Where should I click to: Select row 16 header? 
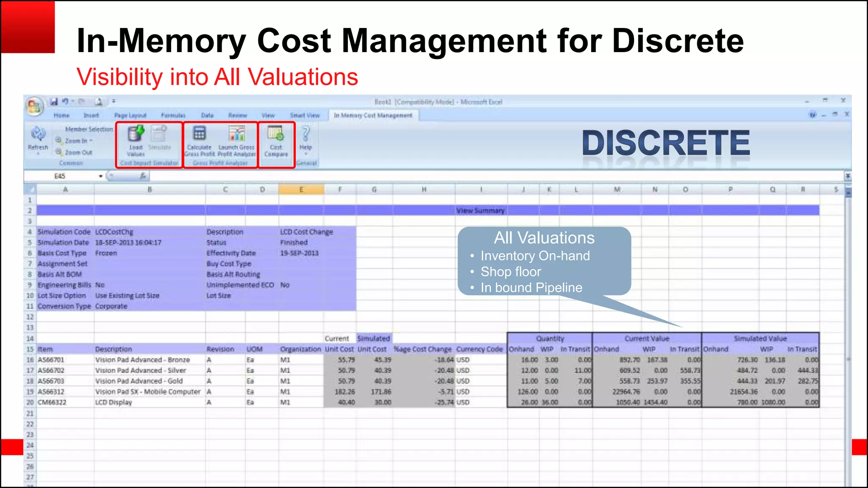pos(30,360)
